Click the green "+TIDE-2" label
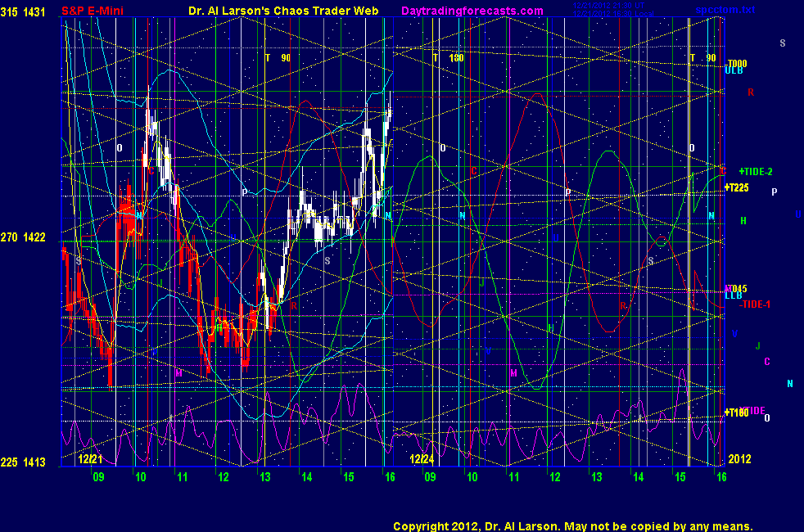This screenshot has width=804, height=532. 756,172
